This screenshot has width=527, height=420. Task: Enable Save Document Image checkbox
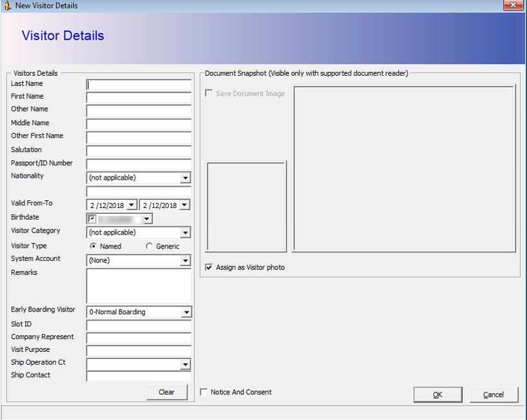pyautogui.click(x=209, y=93)
